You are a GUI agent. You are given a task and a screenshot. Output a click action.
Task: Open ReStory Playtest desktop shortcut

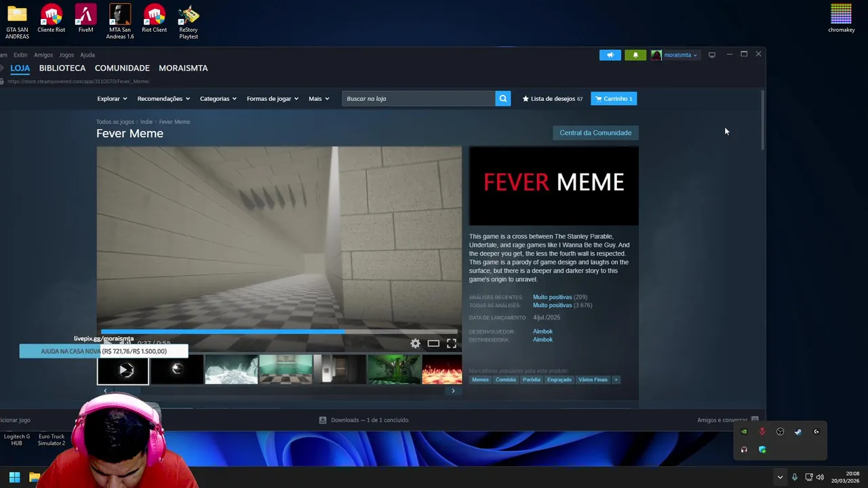[x=189, y=22]
